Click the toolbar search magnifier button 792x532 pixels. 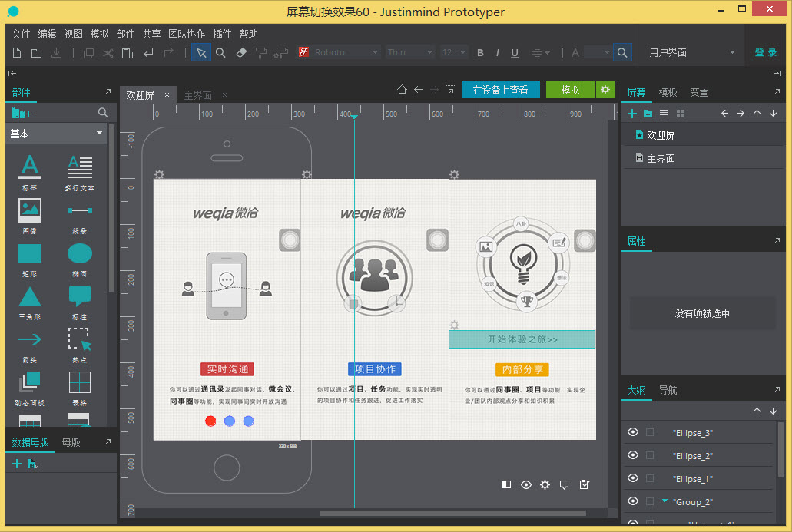click(622, 52)
